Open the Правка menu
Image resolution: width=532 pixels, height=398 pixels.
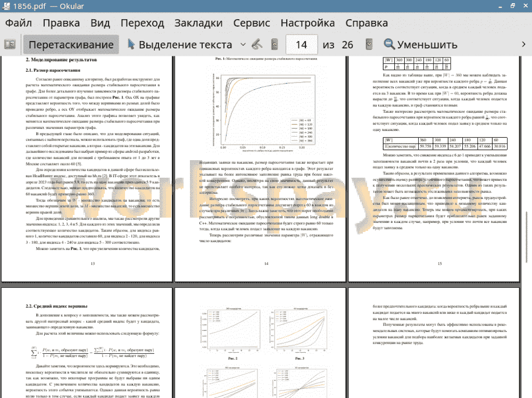click(x=61, y=23)
